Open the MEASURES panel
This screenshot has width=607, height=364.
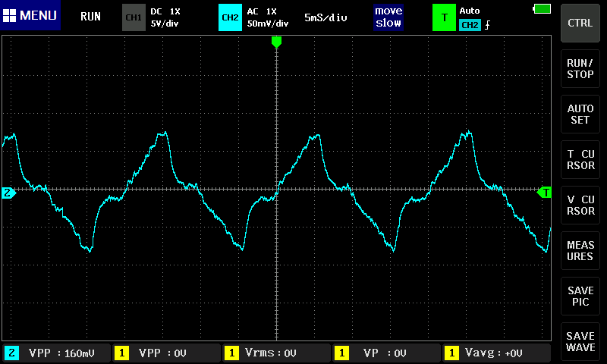580,251
